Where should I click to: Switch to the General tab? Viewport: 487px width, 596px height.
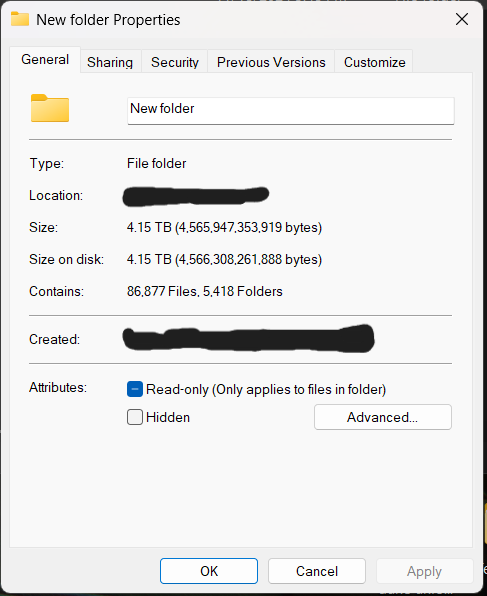(x=45, y=60)
